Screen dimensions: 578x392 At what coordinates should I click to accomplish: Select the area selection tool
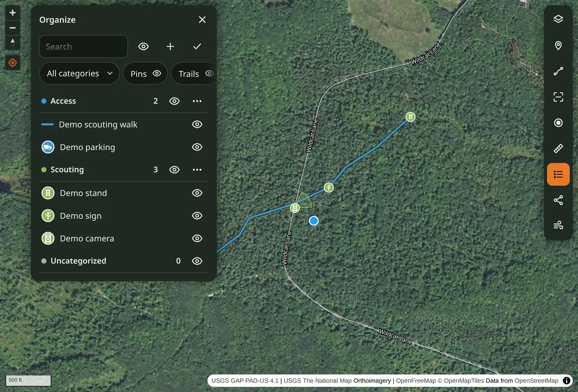point(558,97)
